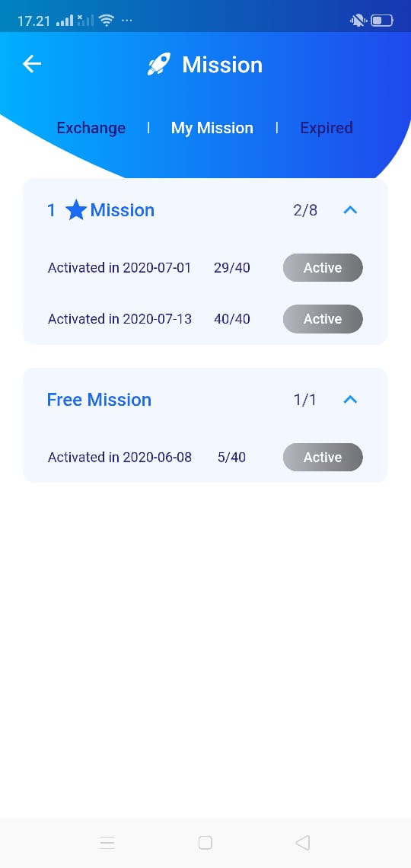The image size is (411, 868).
Task: Tap the Free Mission heading text
Action: pyautogui.click(x=99, y=400)
